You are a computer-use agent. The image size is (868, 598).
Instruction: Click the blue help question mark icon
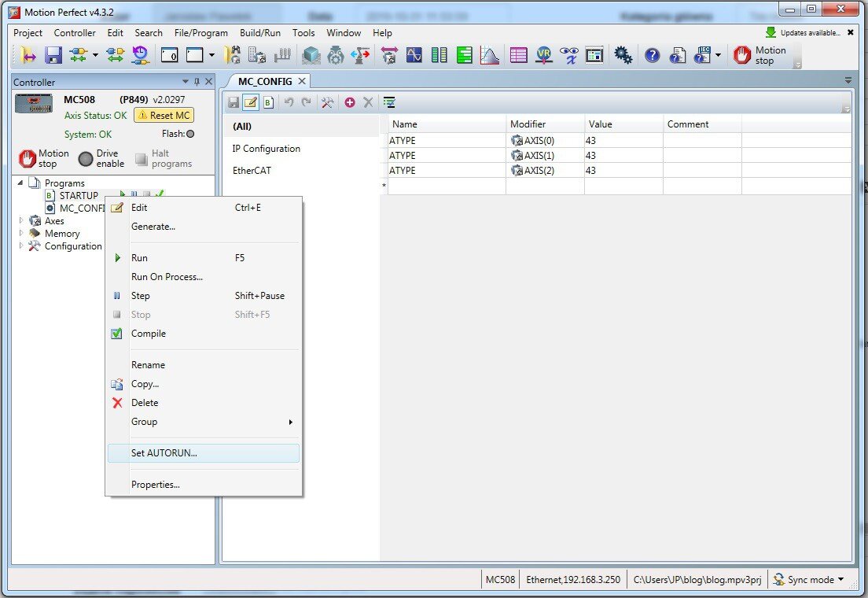(652, 55)
